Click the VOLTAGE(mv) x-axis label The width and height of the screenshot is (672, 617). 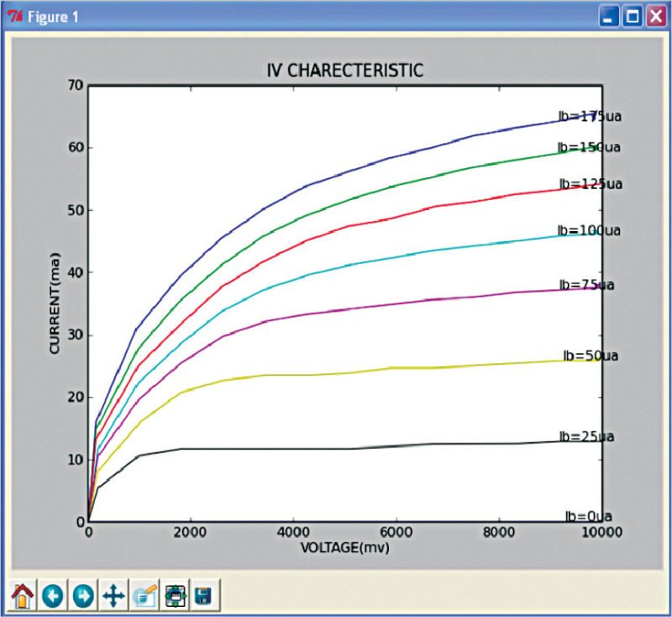[344, 547]
